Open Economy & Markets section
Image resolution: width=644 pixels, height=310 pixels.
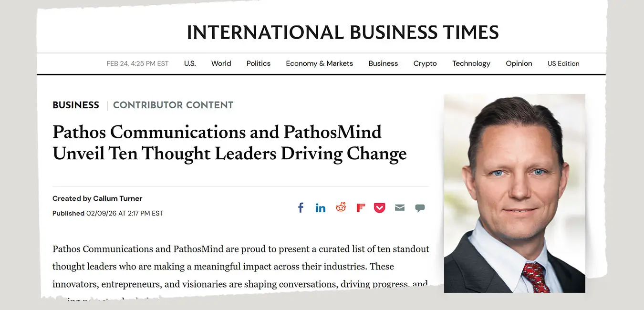tap(320, 63)
